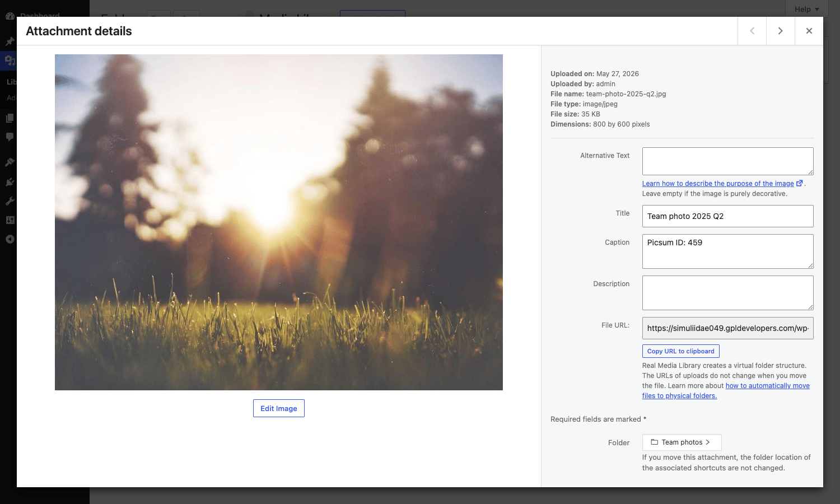
Task: Go to next attachment with right chevron
Action: click(x=781, y=31)
